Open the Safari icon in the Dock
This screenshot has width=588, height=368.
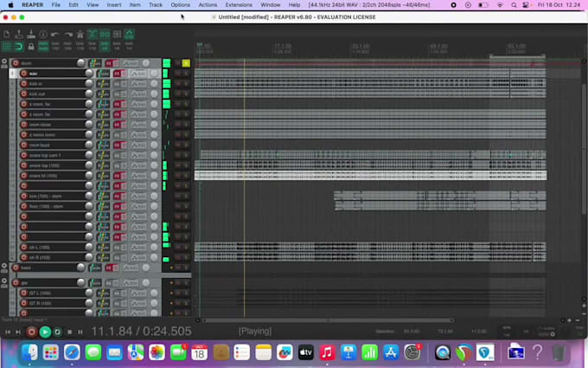coord(72,352)
